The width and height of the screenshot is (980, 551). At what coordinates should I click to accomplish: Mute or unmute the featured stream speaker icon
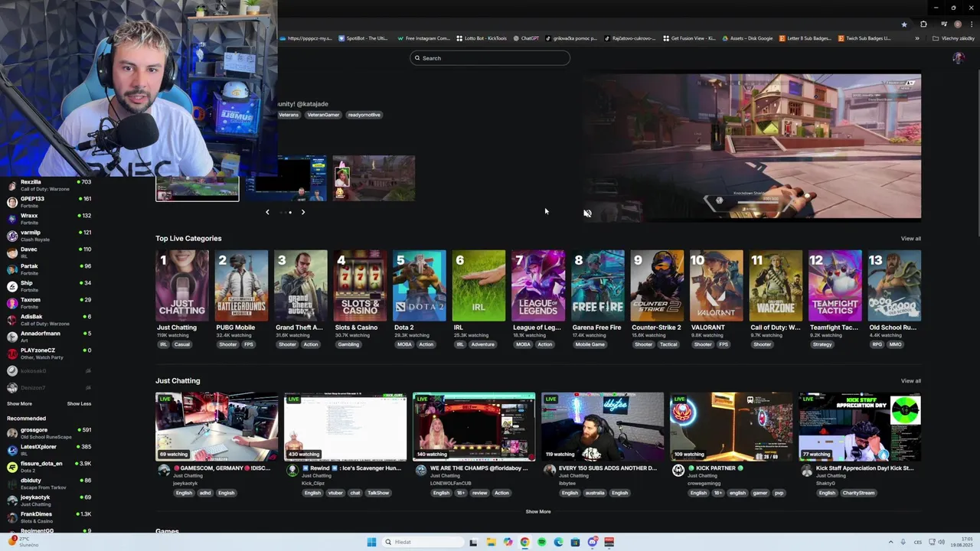click(587, 214)
